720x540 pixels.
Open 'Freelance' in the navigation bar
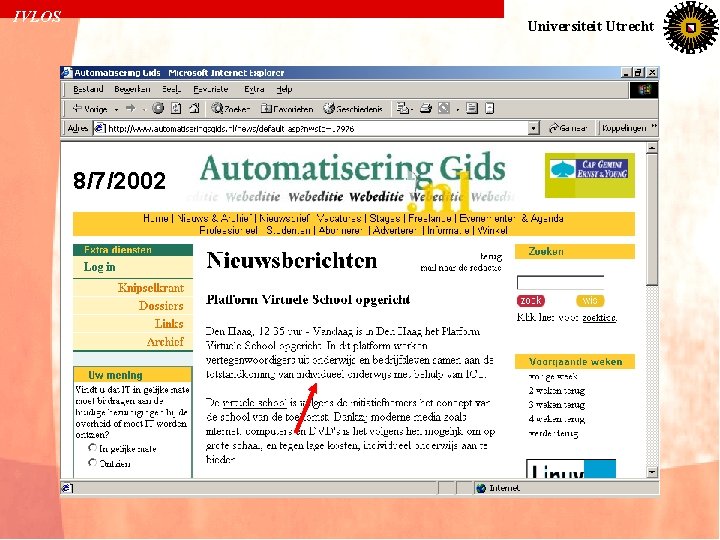(x=429, y=218)
